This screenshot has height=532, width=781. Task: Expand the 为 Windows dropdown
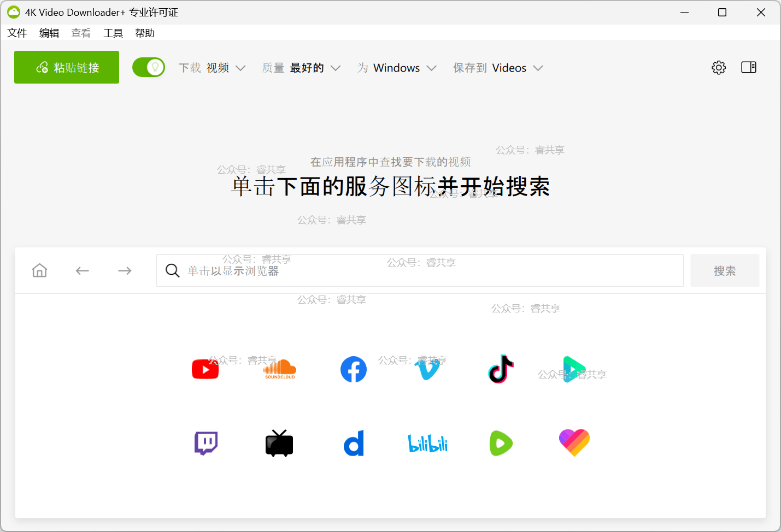[397, 68]
